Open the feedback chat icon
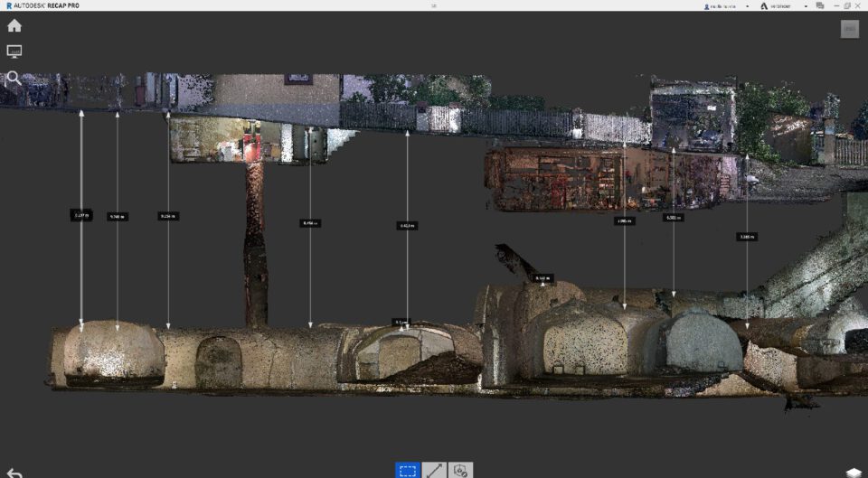 pos(820,5)
